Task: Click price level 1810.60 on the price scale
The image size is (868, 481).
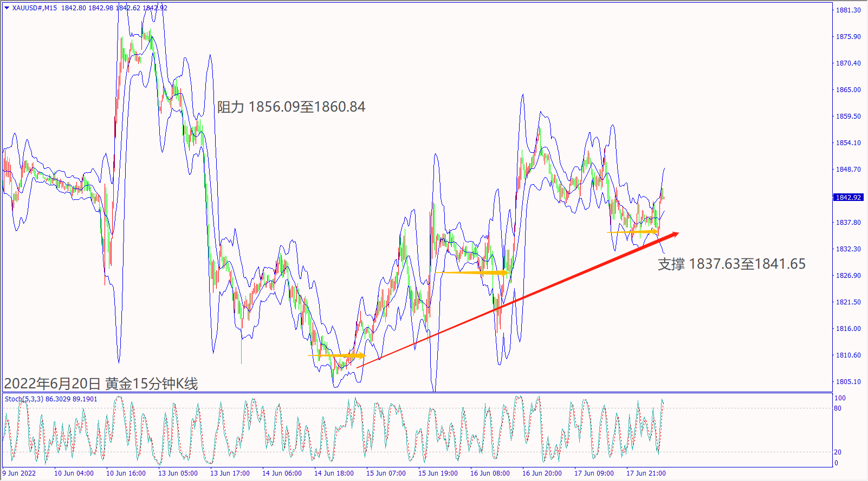Action: point(848,355)
